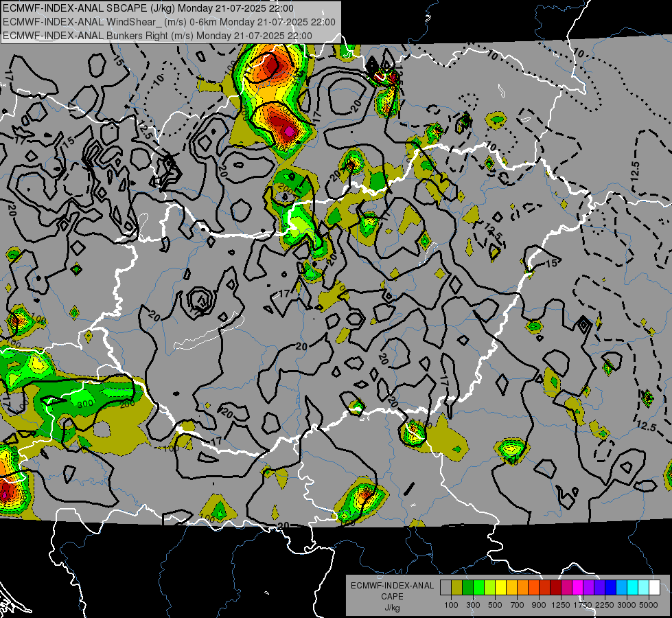
Task: Click the Bunkers Right title line
Action: [157, 36]
